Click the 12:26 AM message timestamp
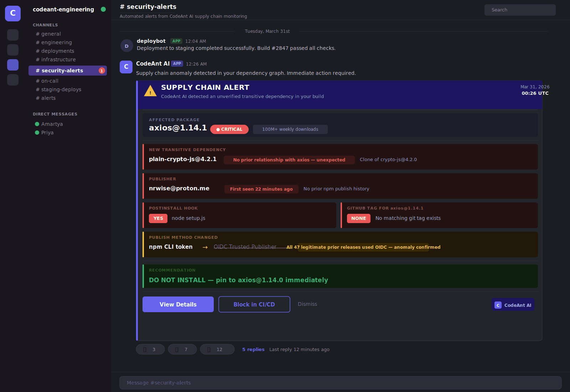 [196, 64]
